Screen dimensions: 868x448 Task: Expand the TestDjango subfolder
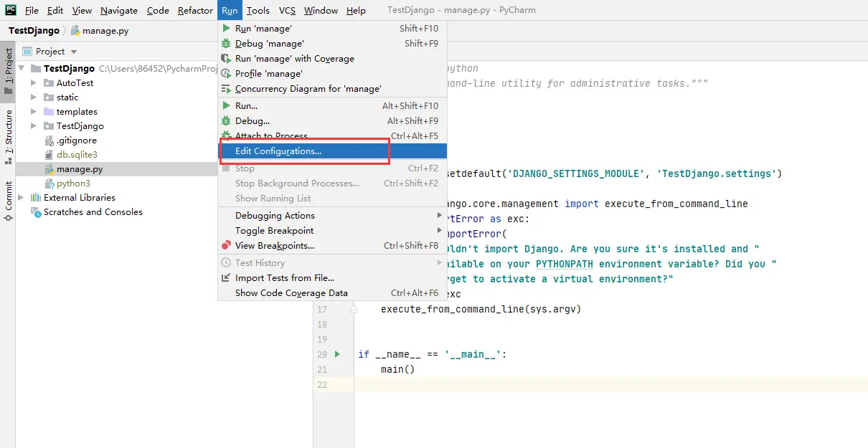pos(34,125)
